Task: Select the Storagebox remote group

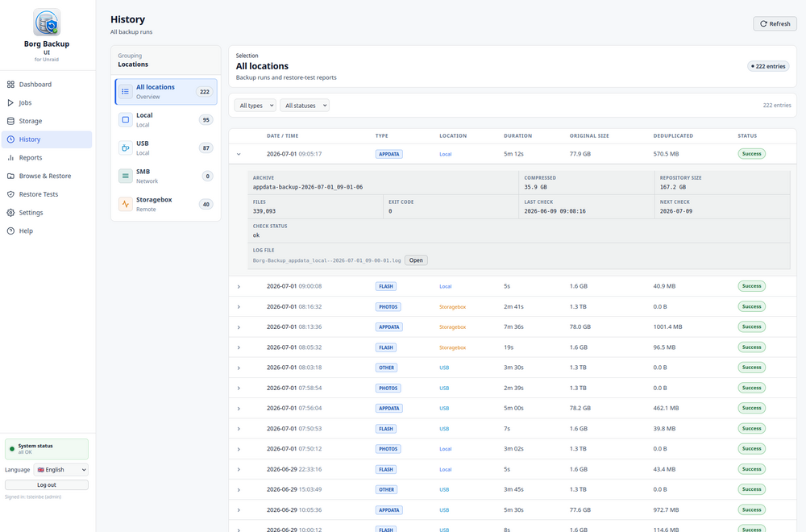Action: [x=165, y=204]
